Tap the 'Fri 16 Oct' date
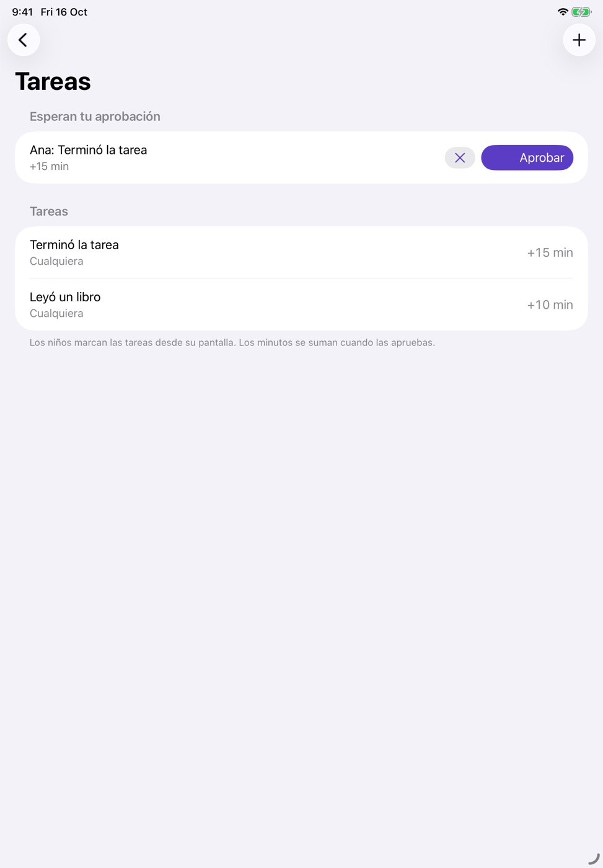The image size is (603, 868). click(x=64, y=12)
